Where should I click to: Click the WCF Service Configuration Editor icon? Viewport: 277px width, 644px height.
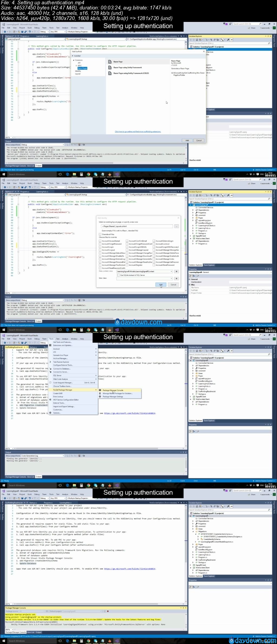pos(50,400)
